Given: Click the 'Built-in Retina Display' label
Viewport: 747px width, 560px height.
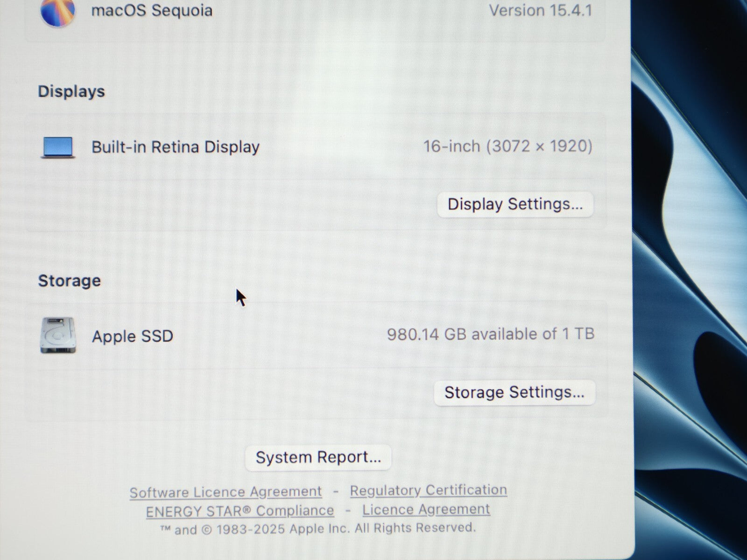Looking at the screenshot, I should (x=176, y=147).
